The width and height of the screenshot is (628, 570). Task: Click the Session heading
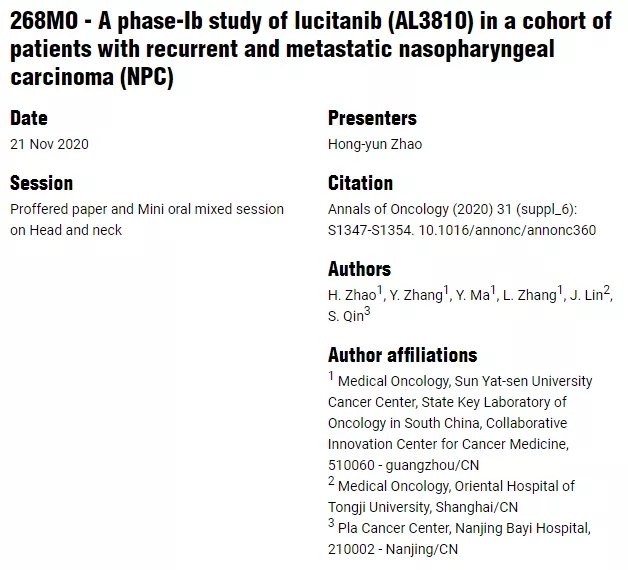[41, 183]
